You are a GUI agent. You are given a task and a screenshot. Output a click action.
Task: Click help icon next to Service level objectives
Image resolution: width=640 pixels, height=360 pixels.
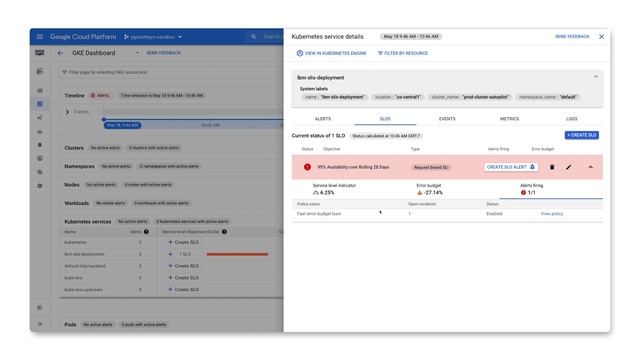[x=224, y=232]
